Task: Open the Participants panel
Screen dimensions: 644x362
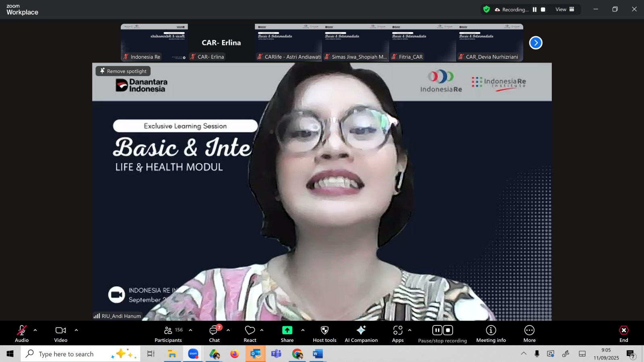Action: [x=168, y=333]
